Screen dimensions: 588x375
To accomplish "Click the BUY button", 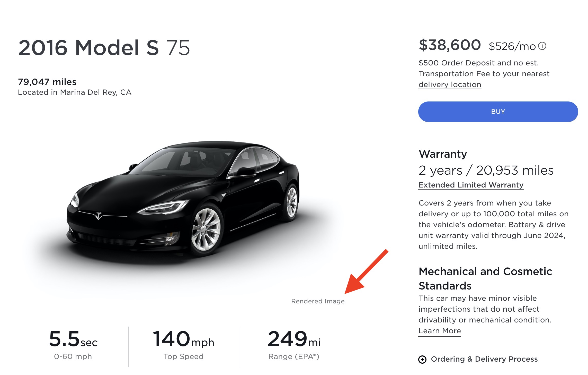I will (x=497, y=112).
